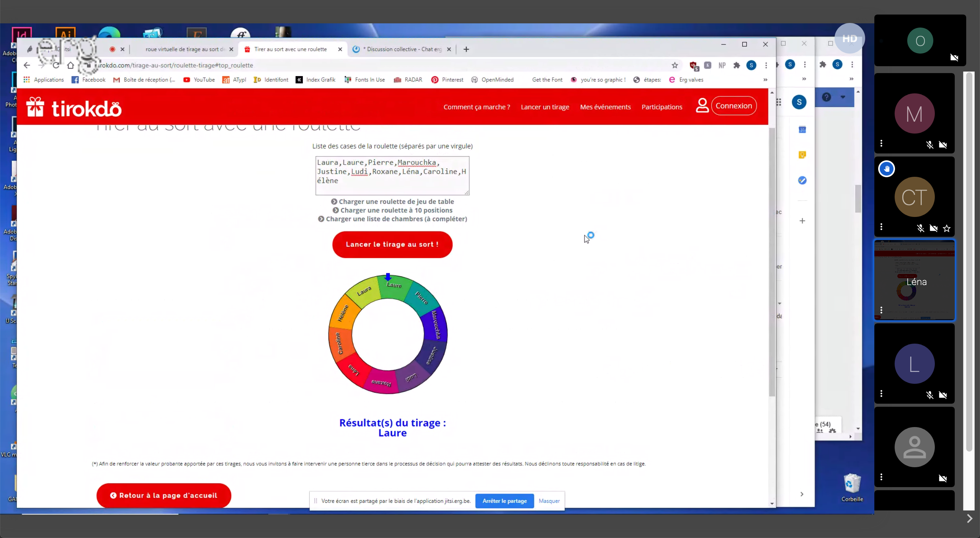
Task: Click the raised hand icon on CT
Action: [887, 169]
